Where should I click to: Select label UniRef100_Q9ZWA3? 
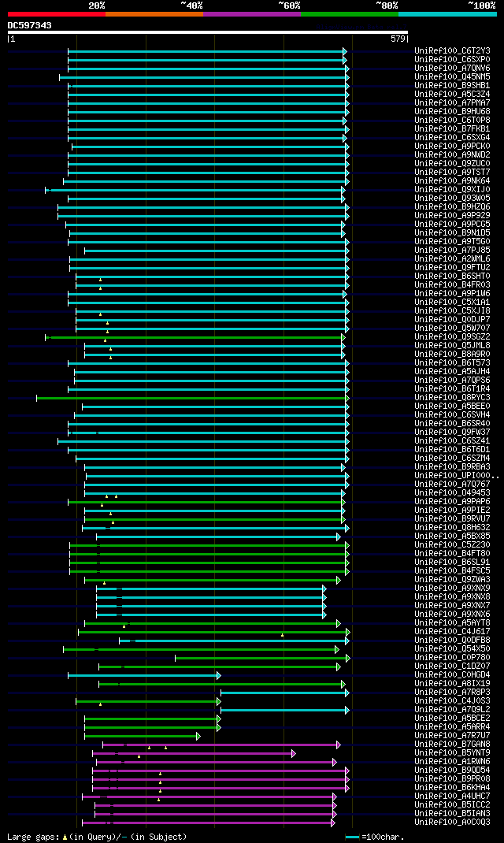[452, 580]
